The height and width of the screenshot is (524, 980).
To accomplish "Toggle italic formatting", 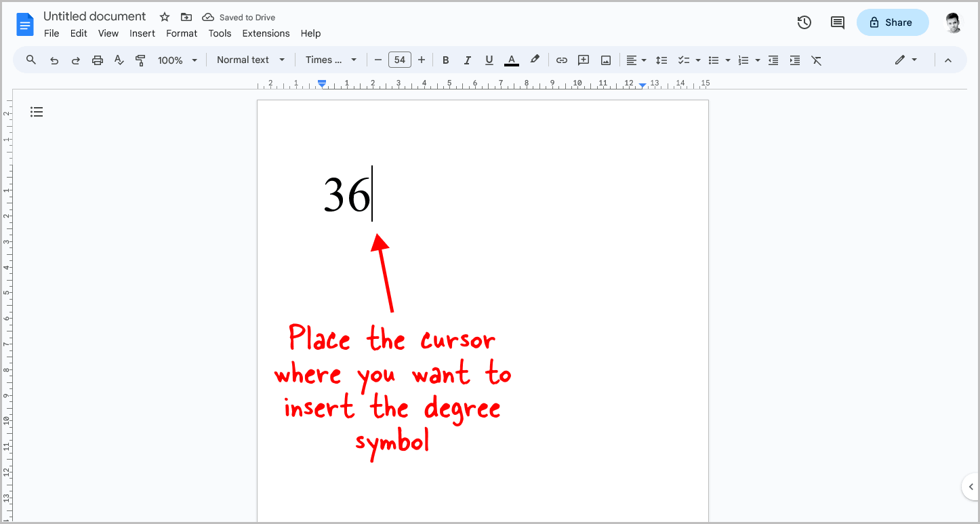I will tap(467, 60).
